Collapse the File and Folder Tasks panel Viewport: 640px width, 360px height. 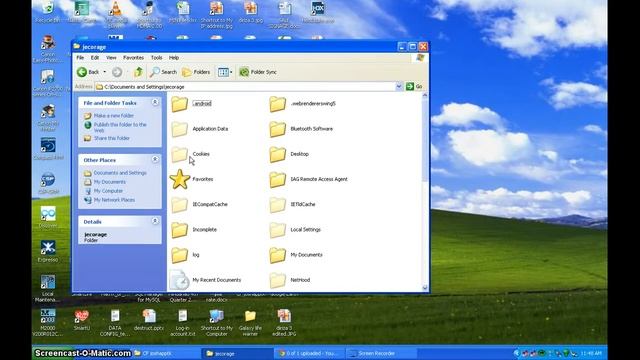tap(155, 102)
